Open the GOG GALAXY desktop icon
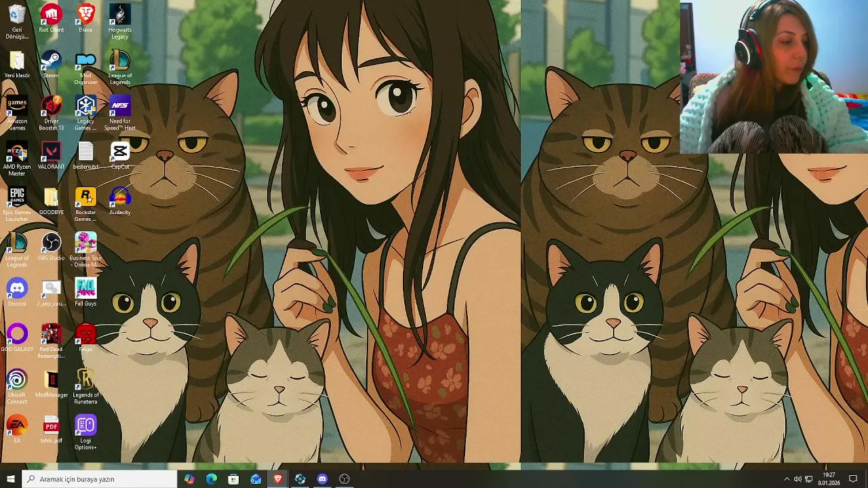This screenshot has width=868, height=488. pos(17,338)
